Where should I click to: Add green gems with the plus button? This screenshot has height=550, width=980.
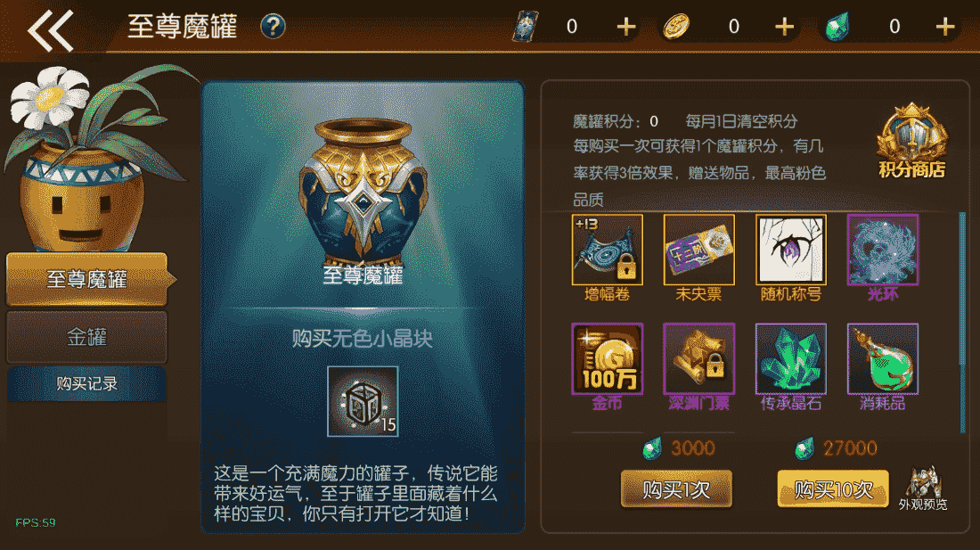(945, 27)
